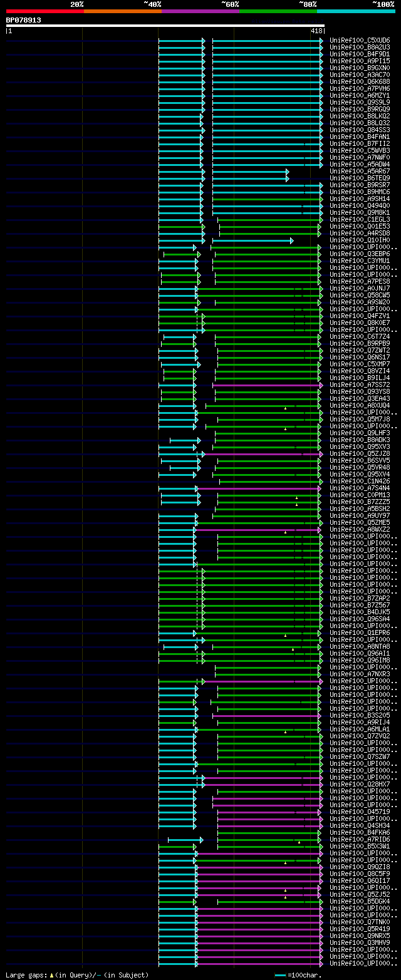Select hit UniRef100_A3AC70
The height and width of the screenshot is (980, 401).
click(360, 75)
